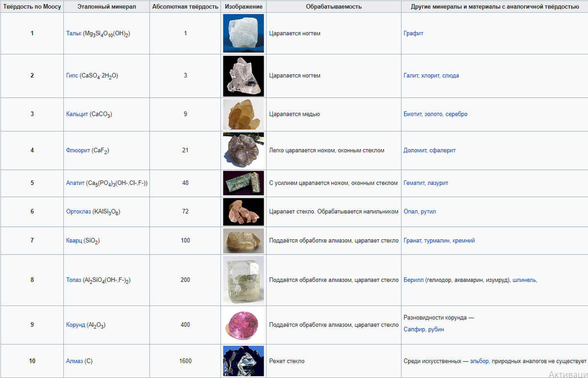The image size is (588, 378).
Task: Select the 'Другие минералы и материалы' column header
Action: [x=494, y=7]
